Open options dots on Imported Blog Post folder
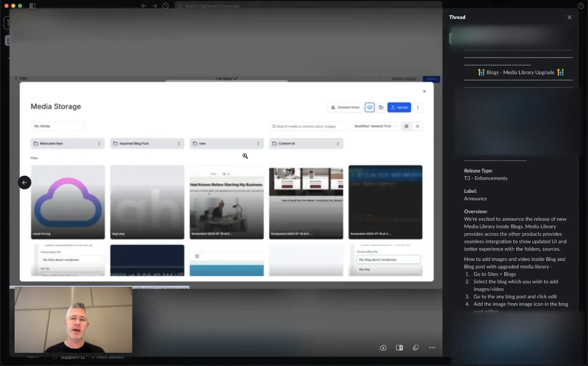 179,143
